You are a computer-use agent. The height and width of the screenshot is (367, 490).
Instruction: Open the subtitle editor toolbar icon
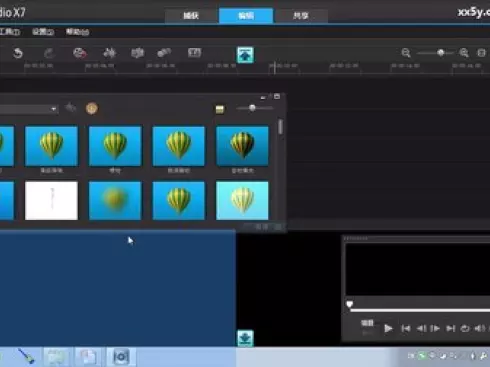(x=194, y=53)
